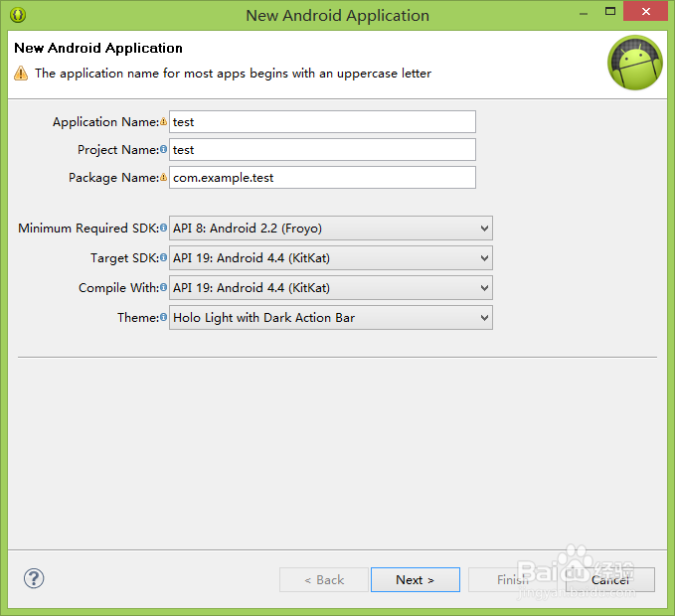Click the yellow warning icon in the header message
Viewport: 675px width, 616px height.
[21, 74]
